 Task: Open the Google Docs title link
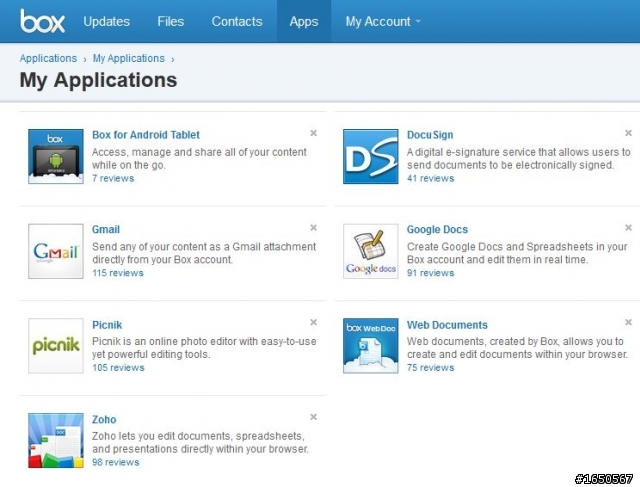tap(437, 229)
